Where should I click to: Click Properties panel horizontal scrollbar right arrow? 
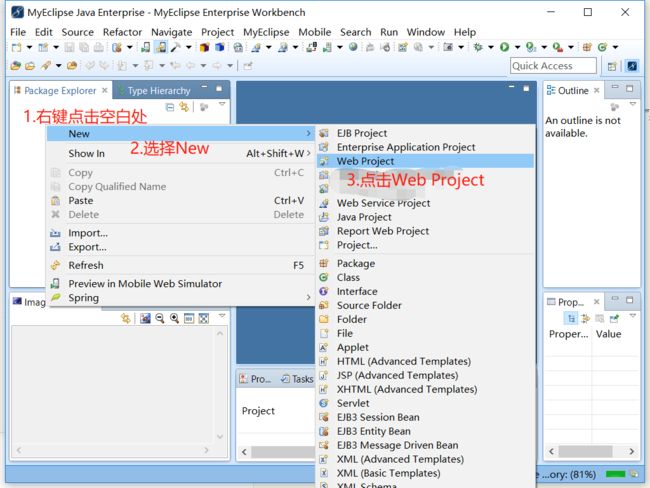point(631,451)
